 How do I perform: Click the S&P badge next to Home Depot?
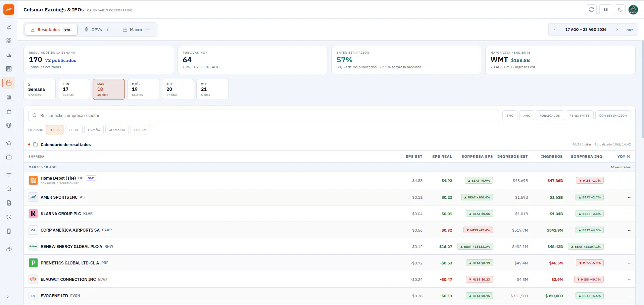click(x=91, y=178)
